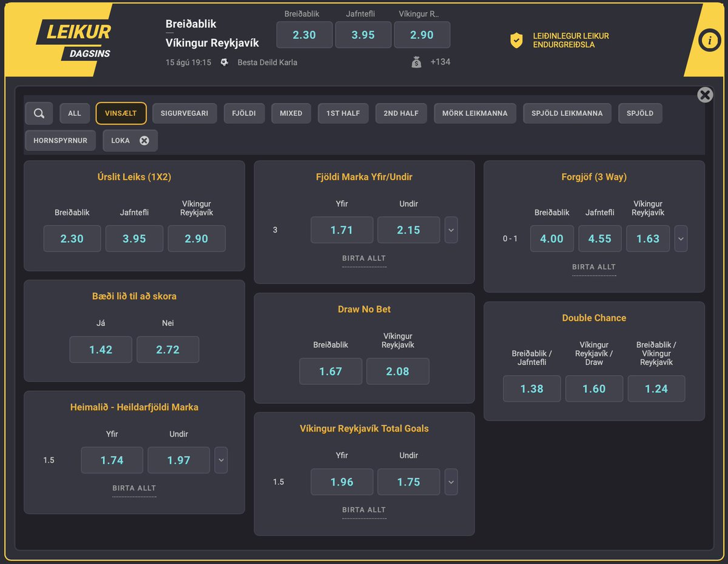Image resolution: width=728 pixels, height=564 pixels.
Task: Pick Breiðablik 2.30 in Úrslit Leiks
Action: click(x=72, y=239)
